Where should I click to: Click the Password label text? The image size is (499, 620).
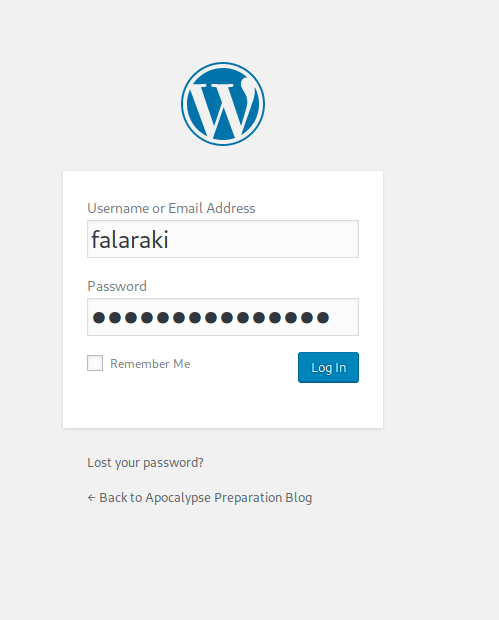point(117,286)
